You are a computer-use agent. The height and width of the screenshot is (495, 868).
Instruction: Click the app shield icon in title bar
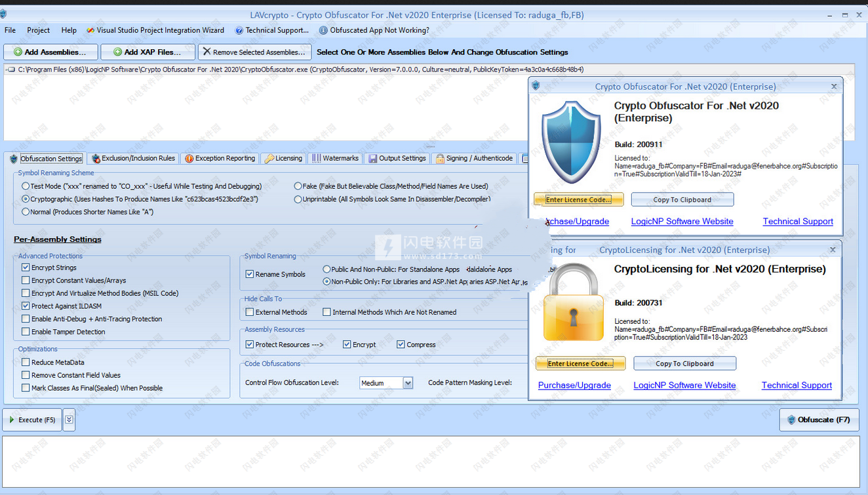(3, 14)
